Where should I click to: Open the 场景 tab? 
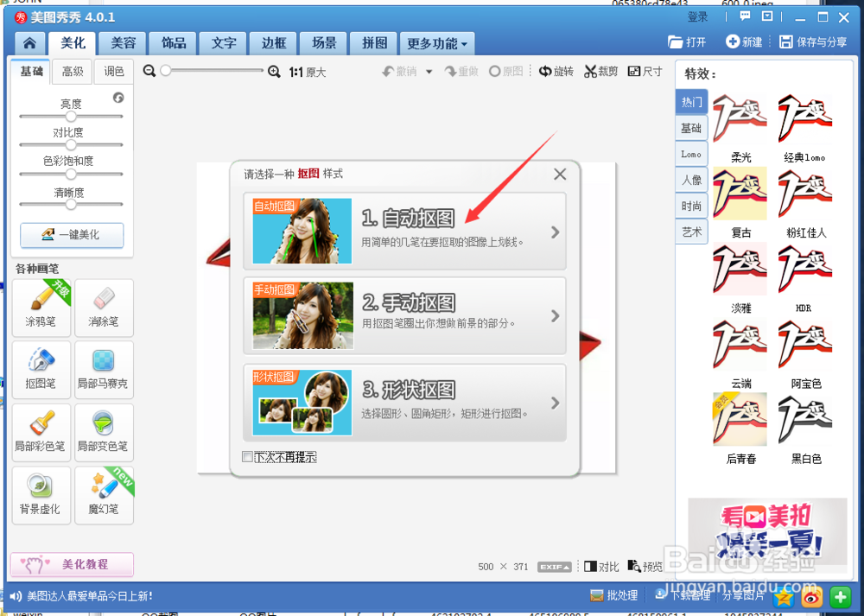(x=324, y=43)
